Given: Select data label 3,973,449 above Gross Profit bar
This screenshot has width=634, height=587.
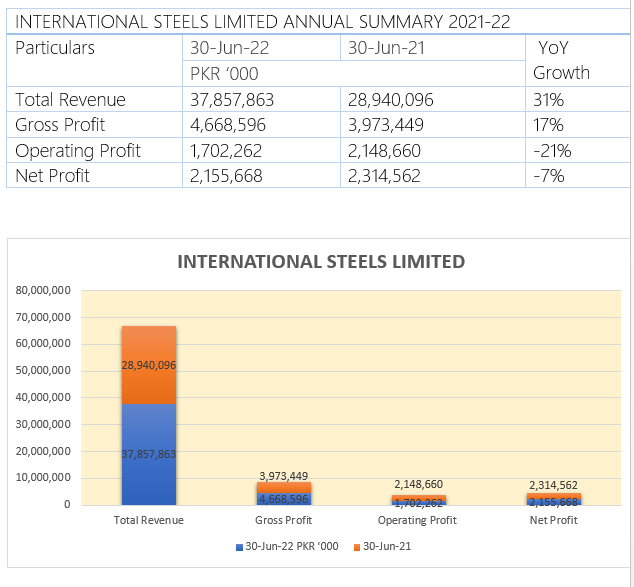Looking at the screenshot, I should point(284,476).
